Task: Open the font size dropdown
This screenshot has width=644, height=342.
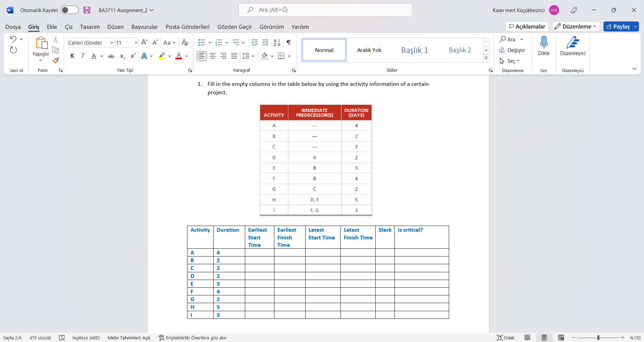Action: click(135, 43)
